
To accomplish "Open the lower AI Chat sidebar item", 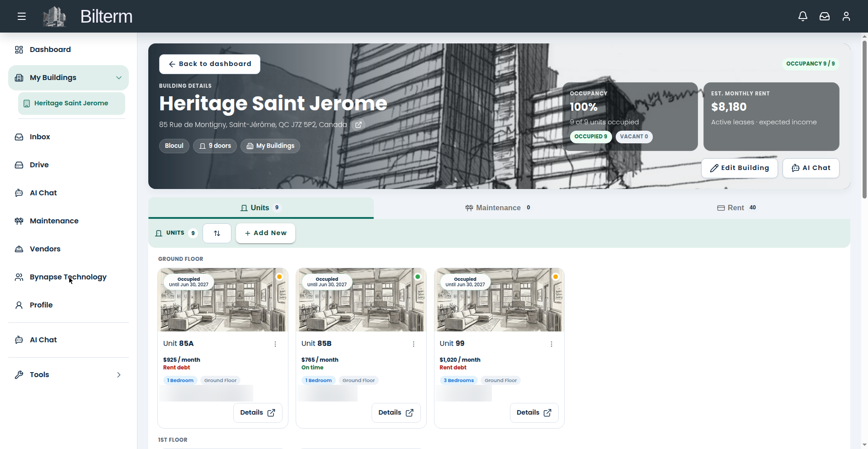I will click(68, 340).
